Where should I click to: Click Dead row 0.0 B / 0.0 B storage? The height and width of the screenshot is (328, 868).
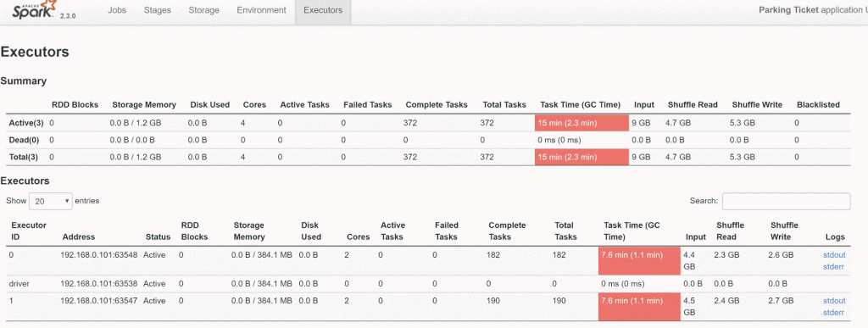132,140
